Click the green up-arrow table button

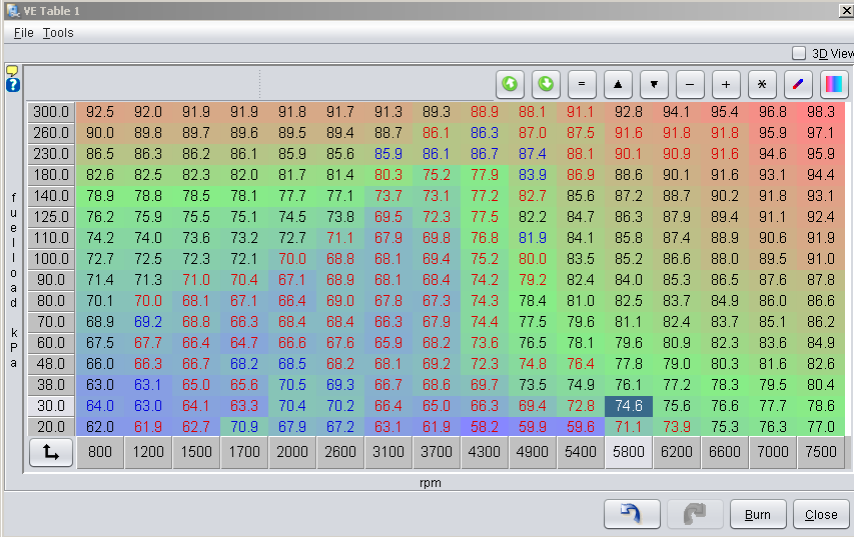(510, 84)
